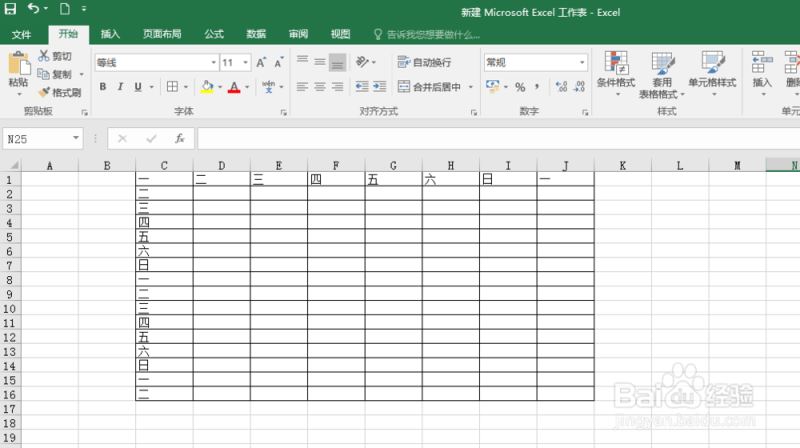This screenshot has width=800, height=448.
Task: Click the Increase Font Size icon
Action: 261,63
